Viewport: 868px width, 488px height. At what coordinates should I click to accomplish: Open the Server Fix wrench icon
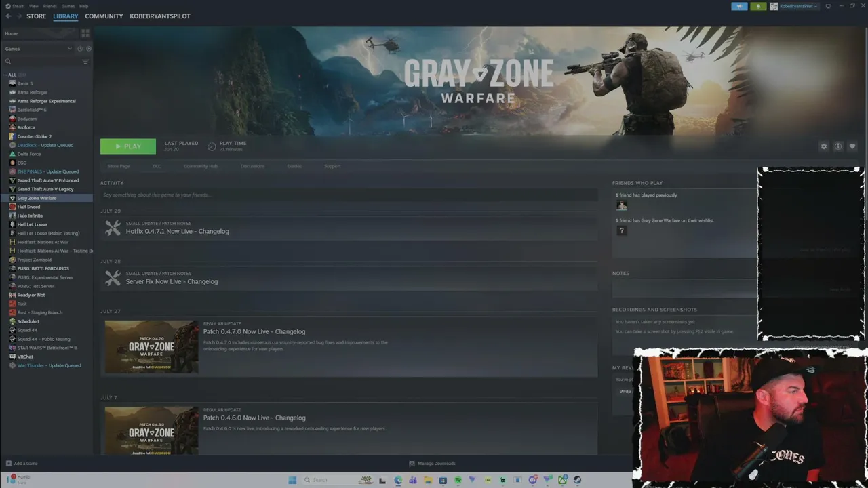pyautogui.click(x=113, y=279)
